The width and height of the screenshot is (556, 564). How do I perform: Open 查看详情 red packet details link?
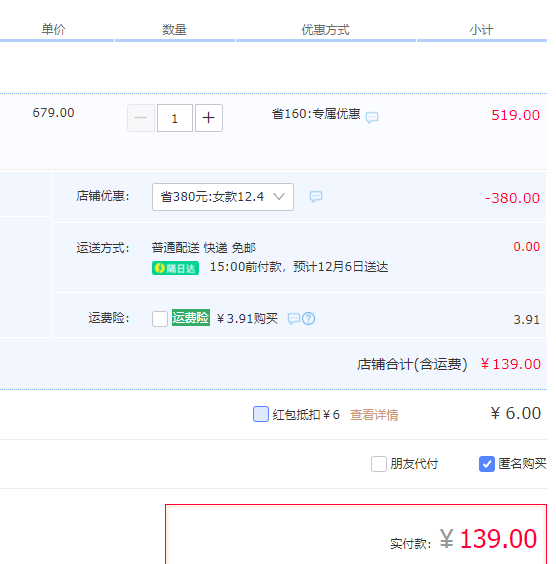[x=374, y=415]
